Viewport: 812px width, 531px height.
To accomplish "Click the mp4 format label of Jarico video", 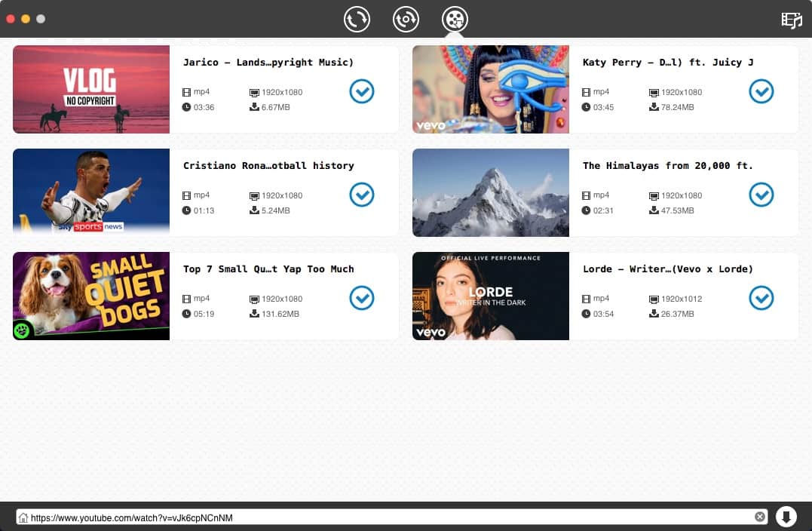I will [201, 92].
